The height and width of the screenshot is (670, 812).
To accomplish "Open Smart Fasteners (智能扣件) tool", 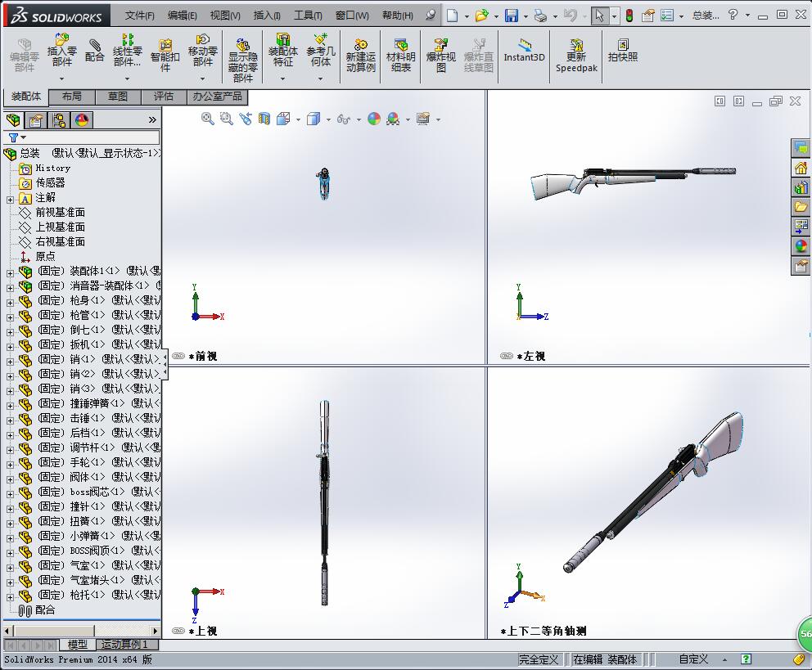I will [x=165, y=56].
